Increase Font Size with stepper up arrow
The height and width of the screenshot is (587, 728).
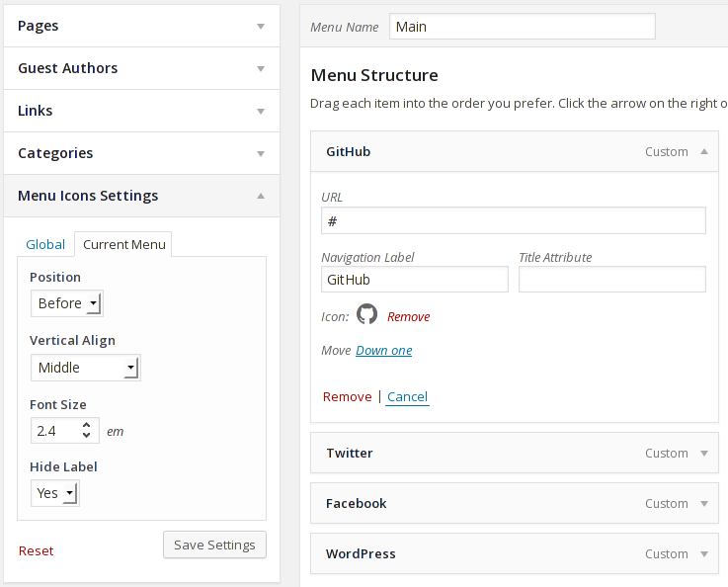point(87,426)
